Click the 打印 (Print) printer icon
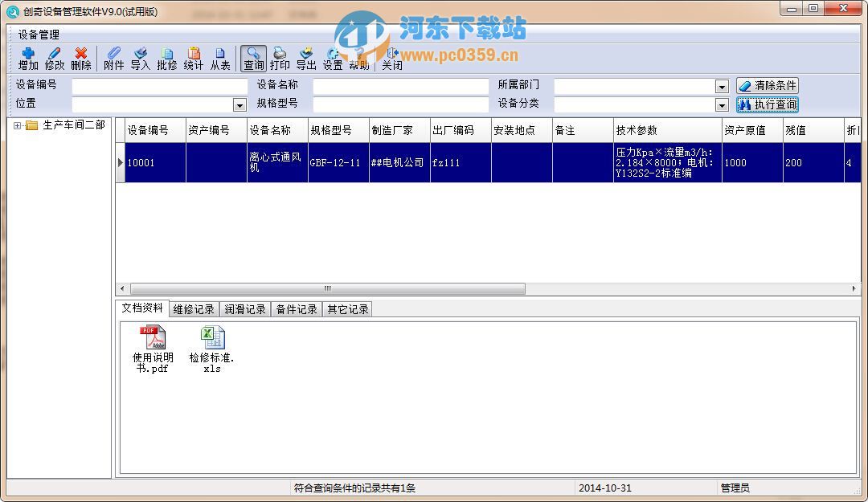Screen dimensions: 868x502 click(280, 59)
